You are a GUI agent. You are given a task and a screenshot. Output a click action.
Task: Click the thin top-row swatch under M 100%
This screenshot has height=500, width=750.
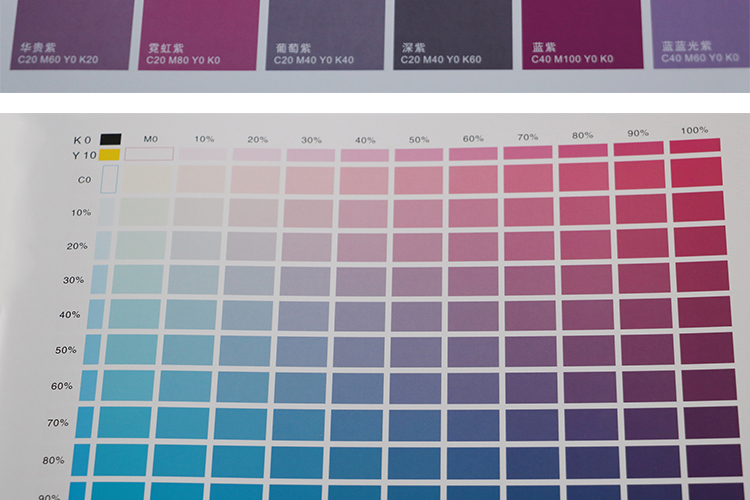point(695,145)
